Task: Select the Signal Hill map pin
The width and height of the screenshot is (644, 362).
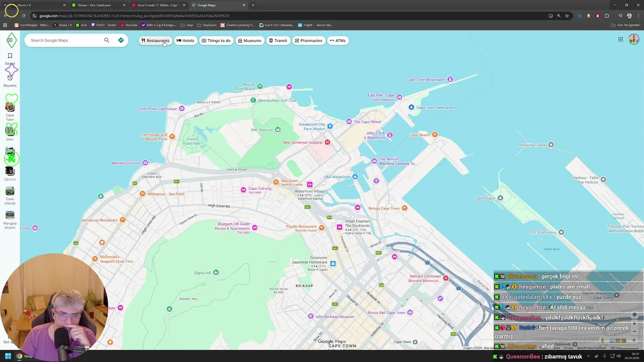Action: point(216,273)
